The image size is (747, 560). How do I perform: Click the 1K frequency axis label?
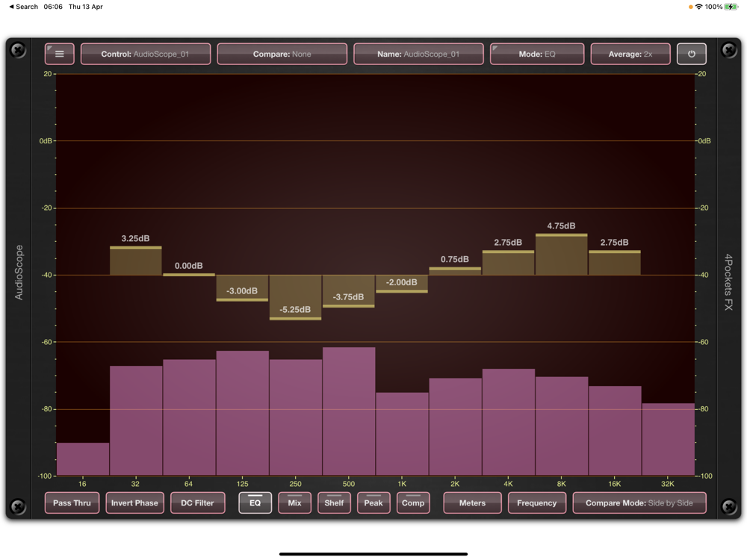pos(402,484)
